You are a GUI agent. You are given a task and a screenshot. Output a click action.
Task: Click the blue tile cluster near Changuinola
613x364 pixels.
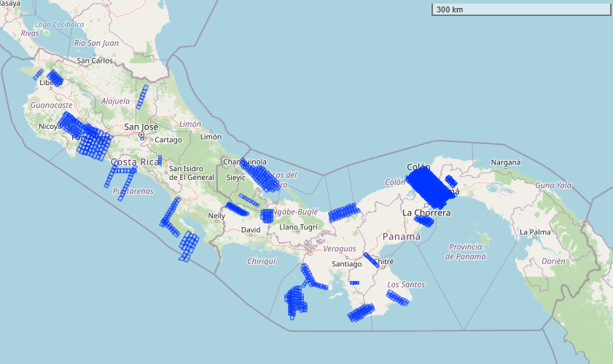pos(260,175)
